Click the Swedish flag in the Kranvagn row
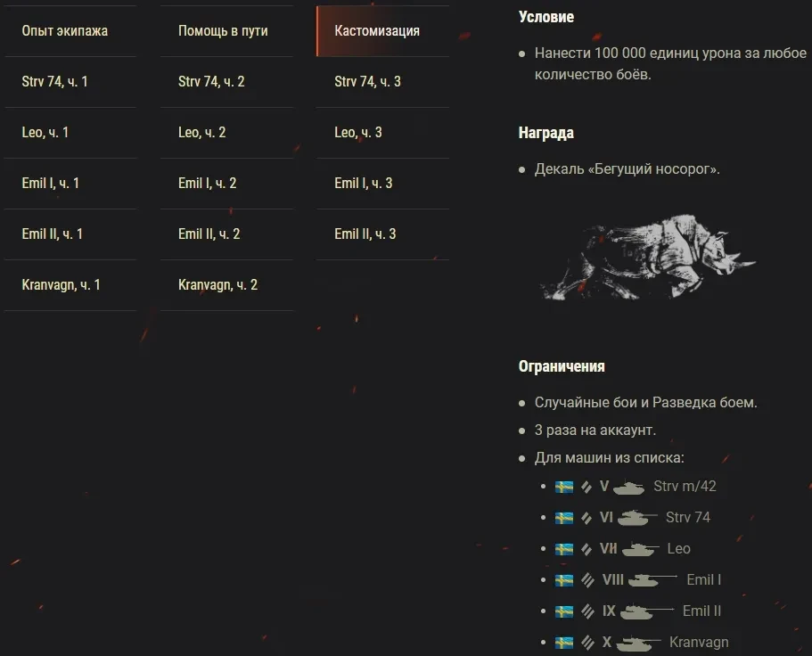812x656 pixels. pos(563,643)
